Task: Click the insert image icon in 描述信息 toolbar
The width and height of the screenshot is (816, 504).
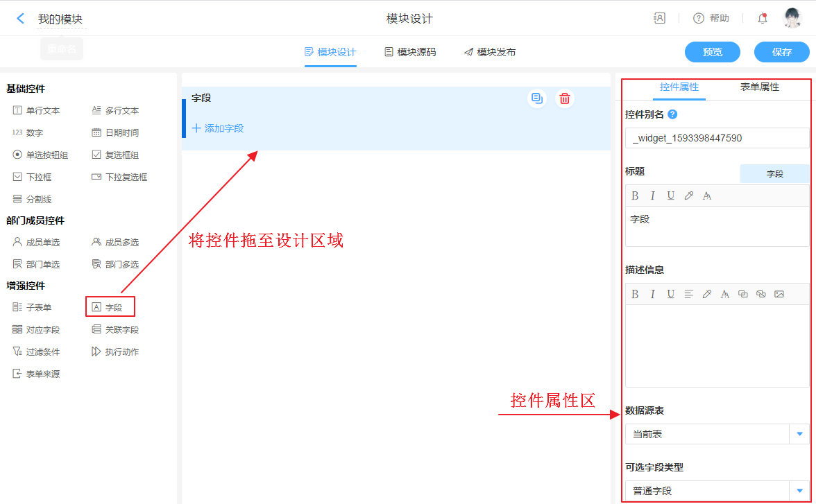Action: [x=779, y=294]
